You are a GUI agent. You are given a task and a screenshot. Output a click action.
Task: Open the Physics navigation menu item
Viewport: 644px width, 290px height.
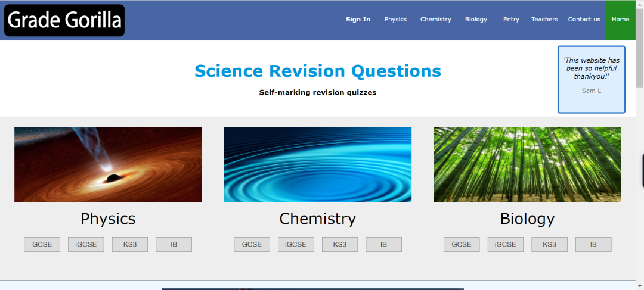pos(395,20)
